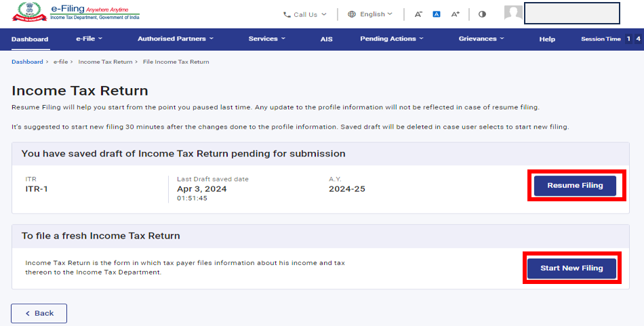Select the Dashboard tab in navbar
644x326 pixels.
(30, 39)
